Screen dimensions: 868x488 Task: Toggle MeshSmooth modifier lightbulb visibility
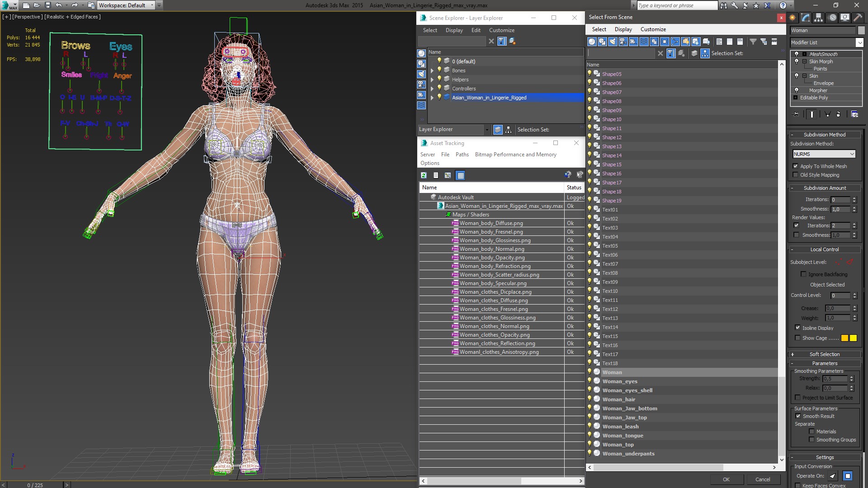pos(797,54)
